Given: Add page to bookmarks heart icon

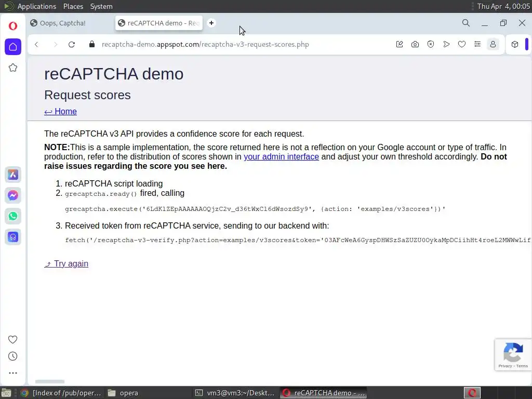Looking at the screenshot, I should click(x=462, y=44).
